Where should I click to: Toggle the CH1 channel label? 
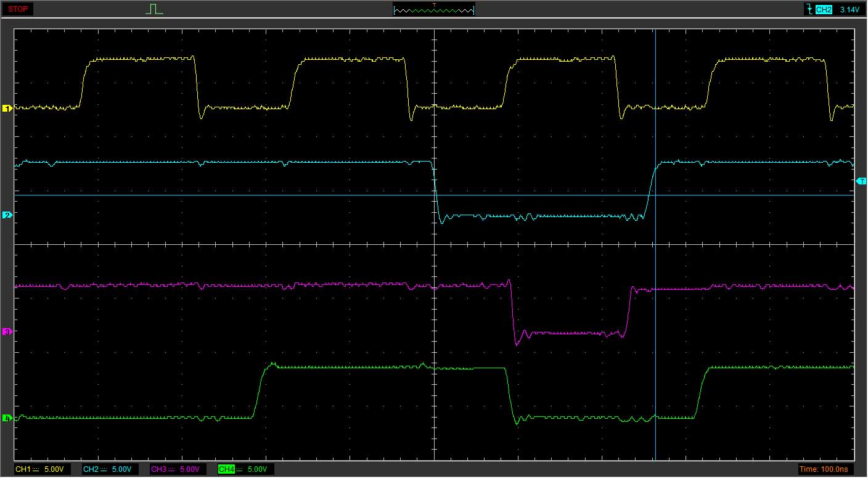tap(23, 469)
